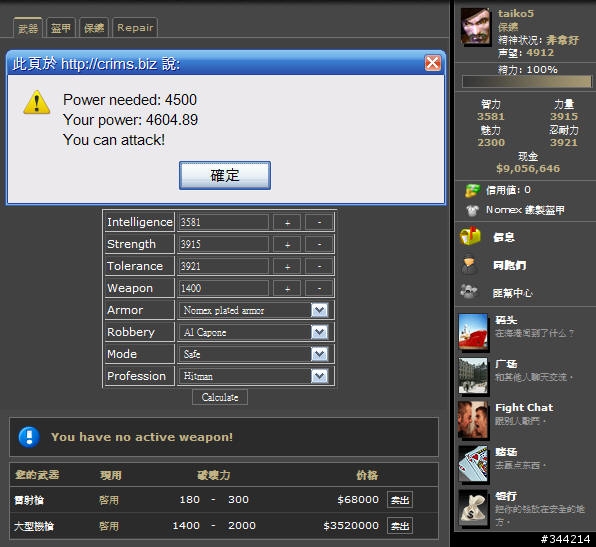Activate the 雷射槍 weapon via 啓用
This screenshot has width=596, height=547.
(109, 499)
